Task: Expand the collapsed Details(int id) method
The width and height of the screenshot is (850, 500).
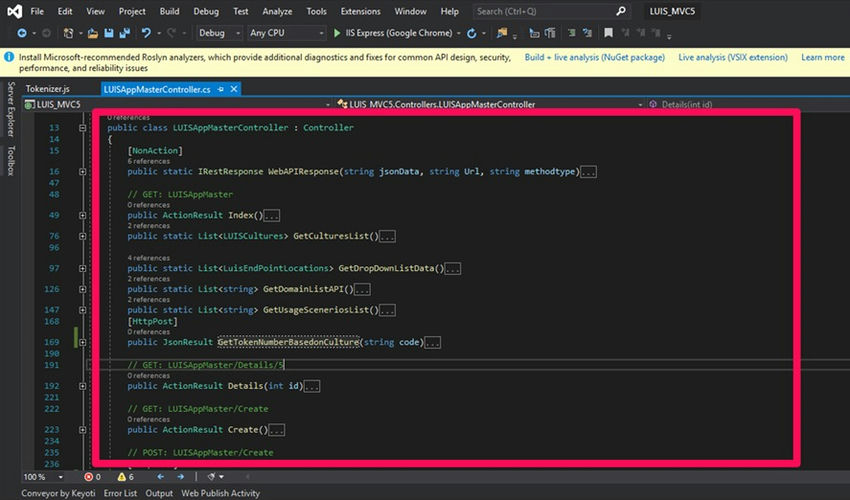Action: 83,385
